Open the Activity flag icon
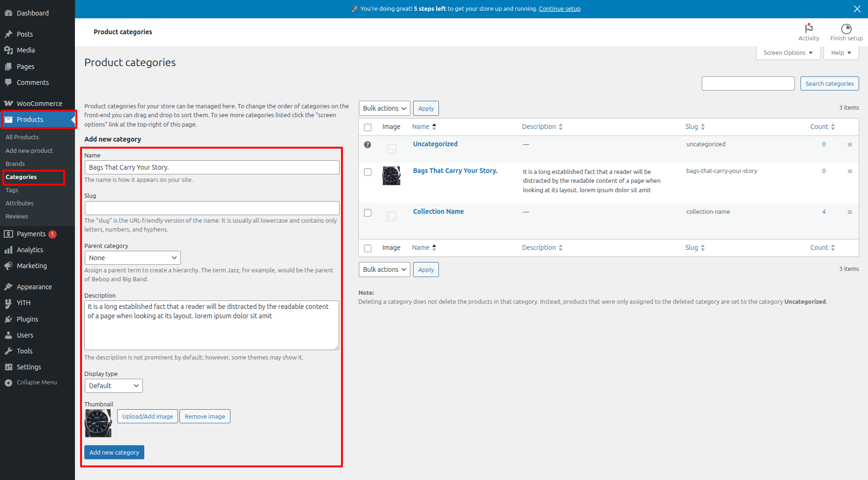Image resolution: width=868 pixels, height=480 pixels. [809, 29]
